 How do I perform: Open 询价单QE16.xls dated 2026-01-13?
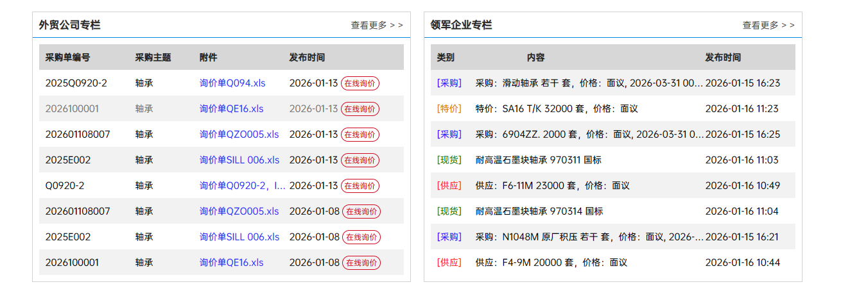pos(231,109)
